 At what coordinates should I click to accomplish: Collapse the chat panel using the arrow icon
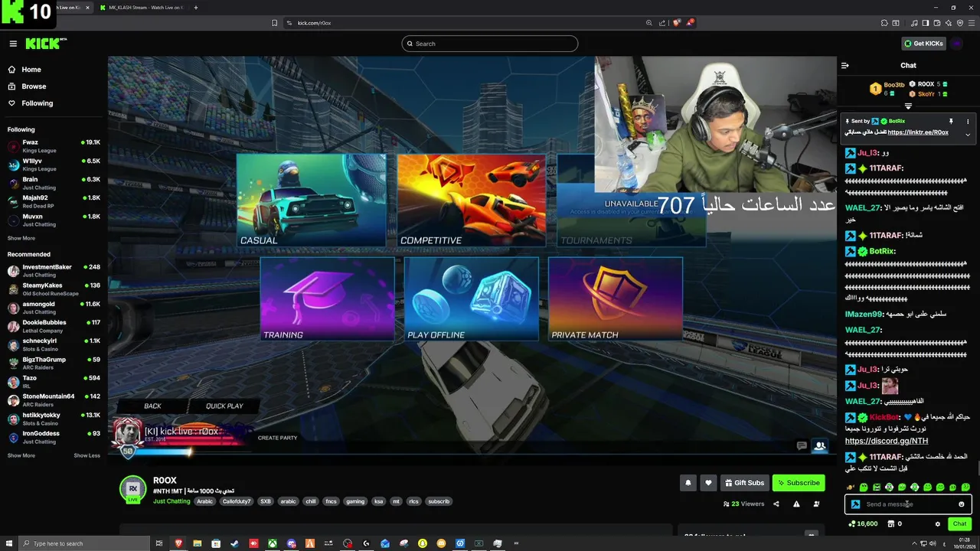845,66
